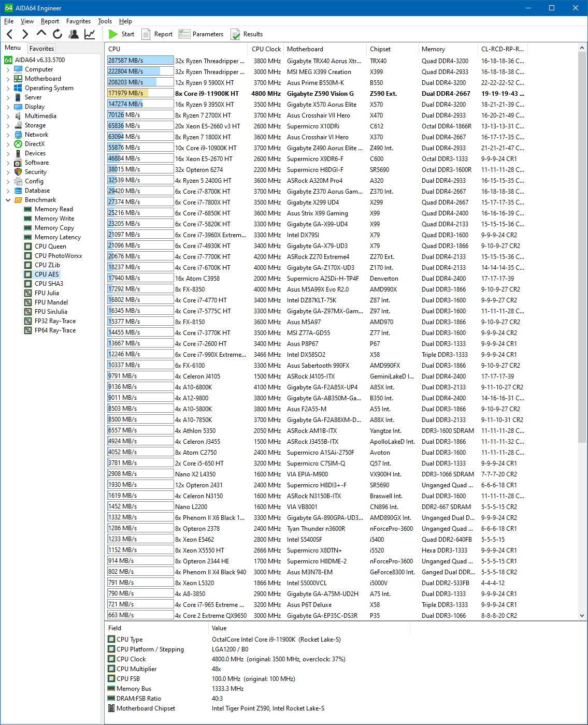Click the 287587 MB/s result bar

click(x=140, y=61)
